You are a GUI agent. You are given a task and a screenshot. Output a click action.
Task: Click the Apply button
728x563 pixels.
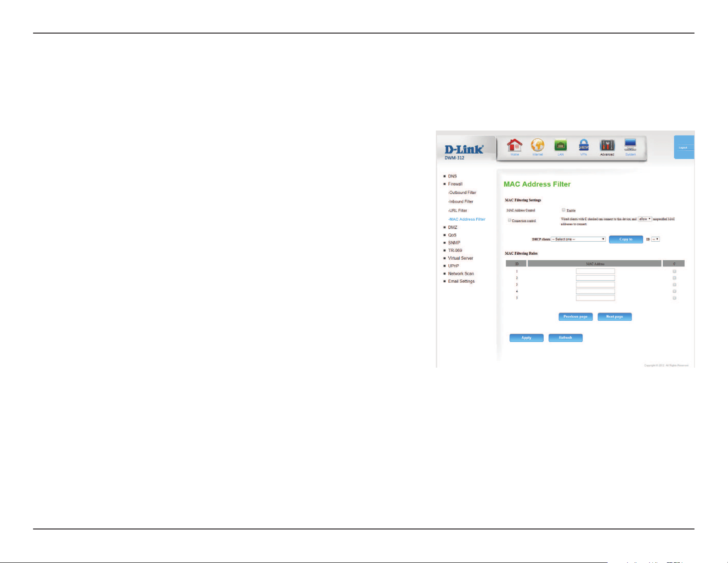coord(526,338)
